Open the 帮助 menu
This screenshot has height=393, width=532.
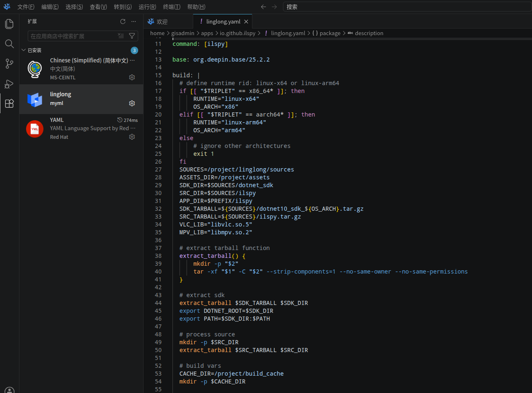(196, 7)
